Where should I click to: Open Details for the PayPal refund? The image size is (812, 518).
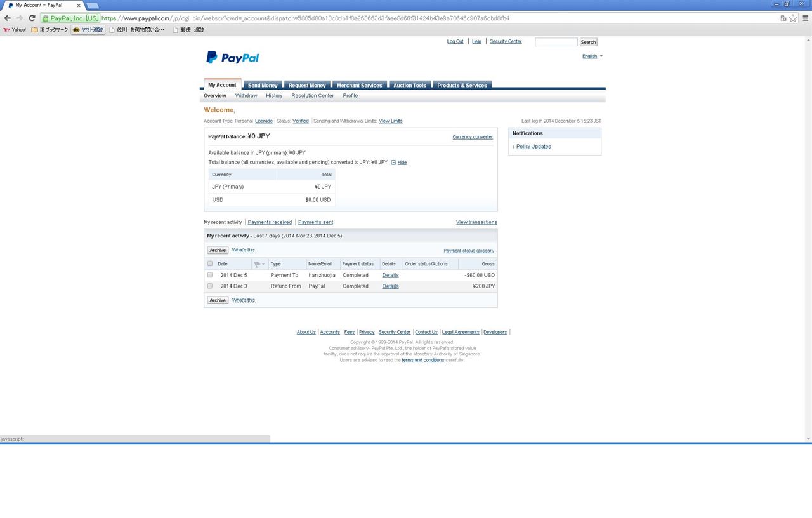390,286
